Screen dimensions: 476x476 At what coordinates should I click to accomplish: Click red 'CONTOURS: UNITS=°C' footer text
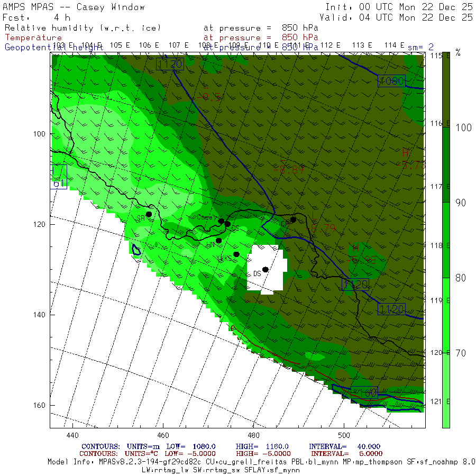tap(118, 454)
